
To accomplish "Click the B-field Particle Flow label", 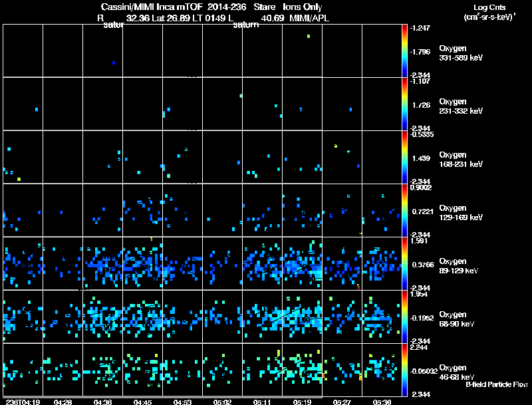I will click(x=497, y=384).
